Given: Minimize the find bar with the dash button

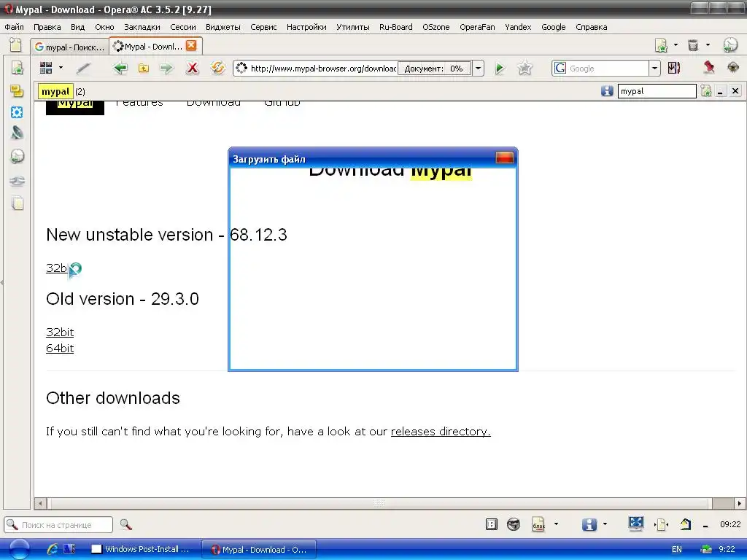Looking at the screenshot, I should [720, 91].
